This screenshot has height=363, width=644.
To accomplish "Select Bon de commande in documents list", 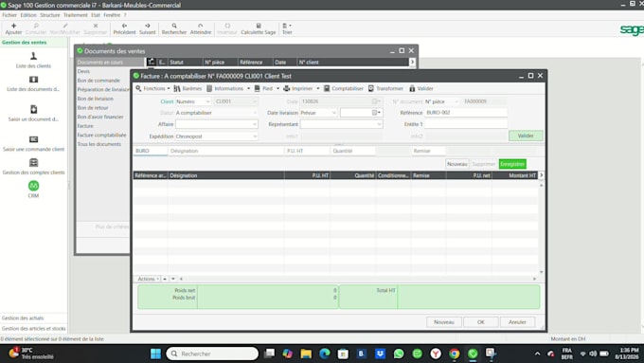I will [x=98, y=81].
